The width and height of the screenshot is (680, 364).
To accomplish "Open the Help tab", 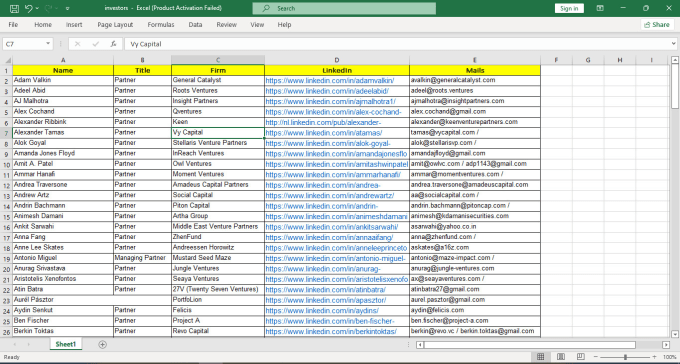I will coord(284,25).
